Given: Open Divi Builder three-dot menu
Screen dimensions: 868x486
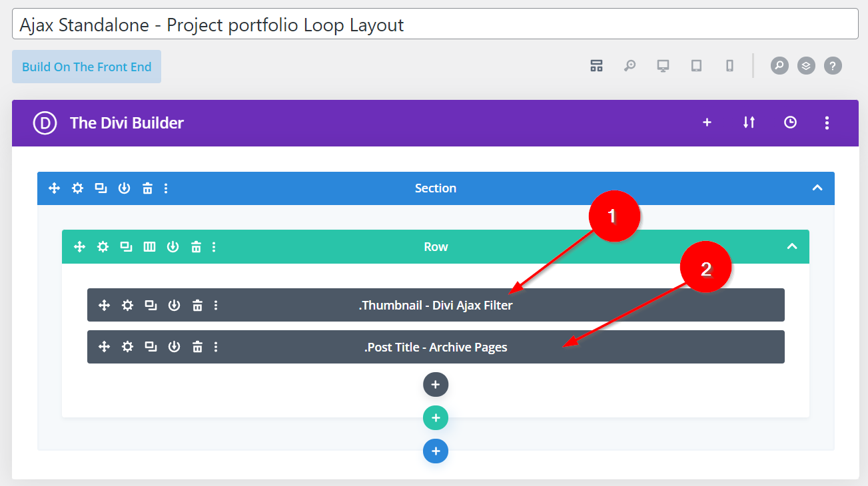Looking at the screenshot, I should click(827, 122).
